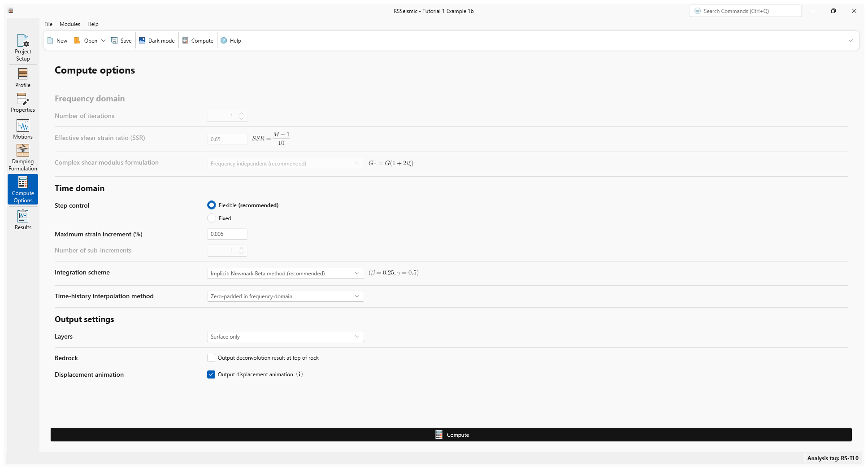
Task: Click the Compute toolbar icon
Action: (185, 40)
